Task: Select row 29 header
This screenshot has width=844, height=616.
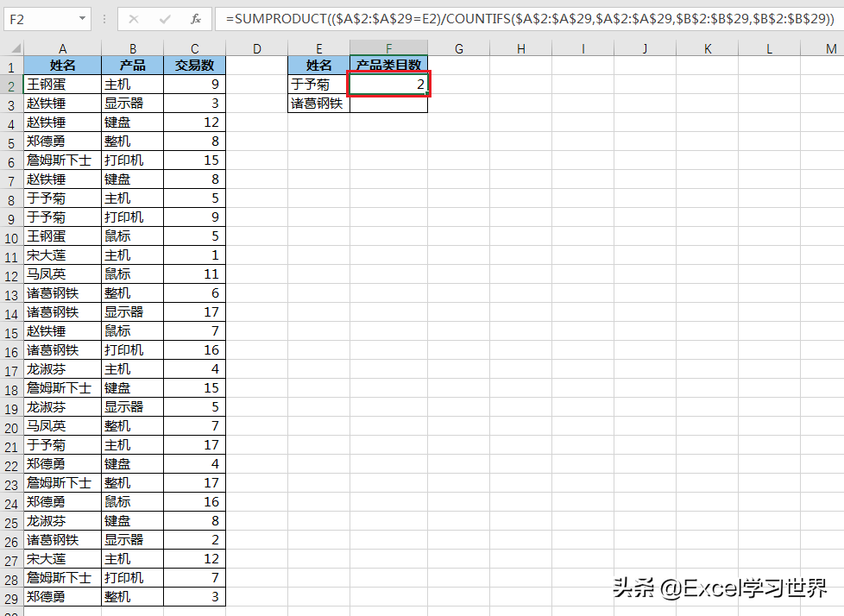Action: 11,598
